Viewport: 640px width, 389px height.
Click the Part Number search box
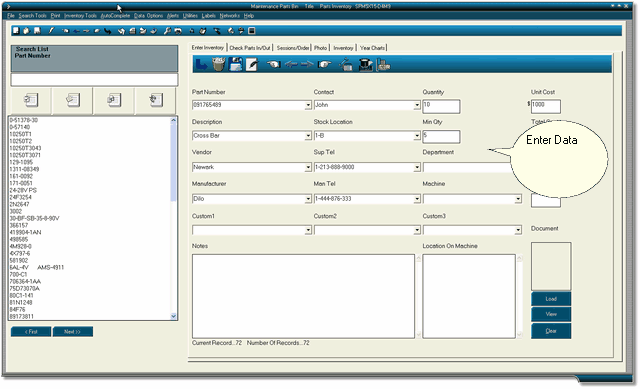point(94,80)
